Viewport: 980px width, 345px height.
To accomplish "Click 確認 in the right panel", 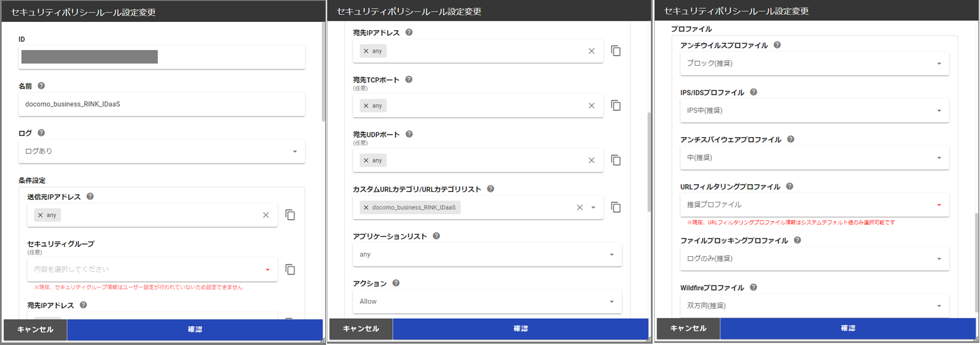I will [x=848, y=328].
